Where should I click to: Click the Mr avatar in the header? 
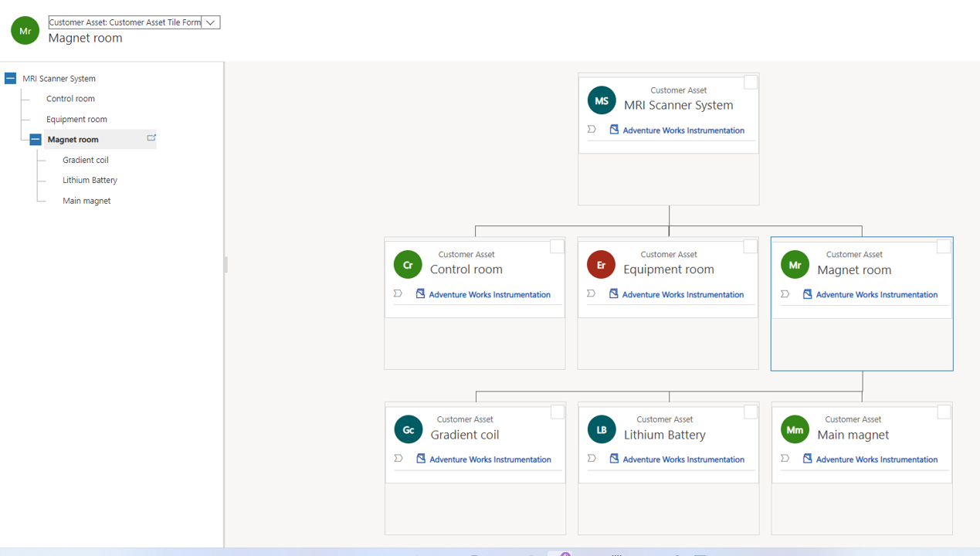(25, 31)
